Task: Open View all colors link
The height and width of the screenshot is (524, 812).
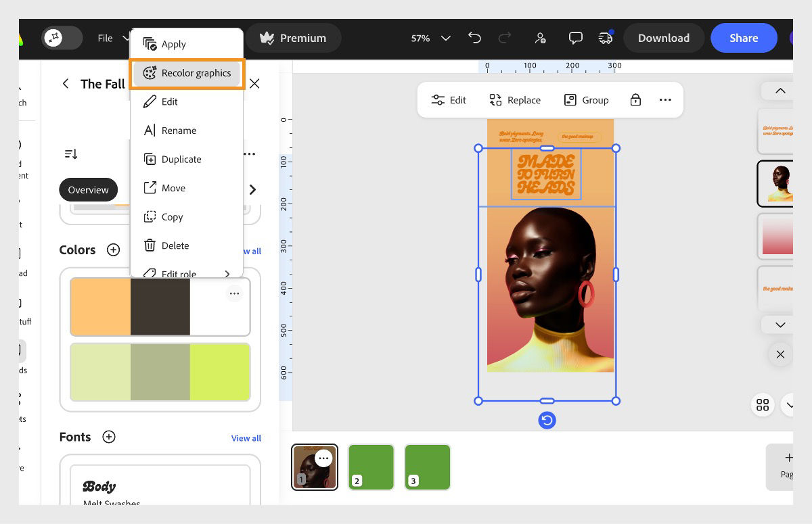Action: (x=252, y=252)
